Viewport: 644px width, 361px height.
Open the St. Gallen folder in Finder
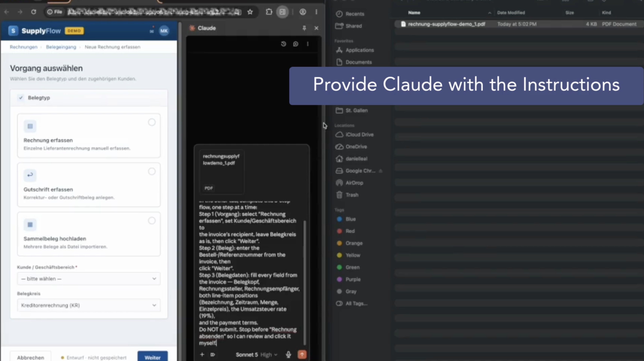point(352,111)
